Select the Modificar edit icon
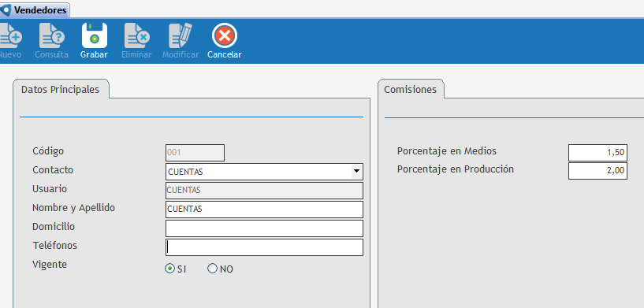 181,35
